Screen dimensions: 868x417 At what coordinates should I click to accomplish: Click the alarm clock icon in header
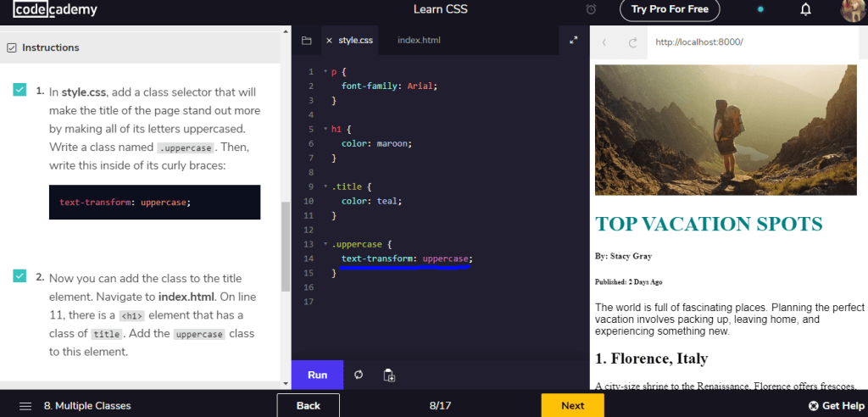tap(591, 10)
